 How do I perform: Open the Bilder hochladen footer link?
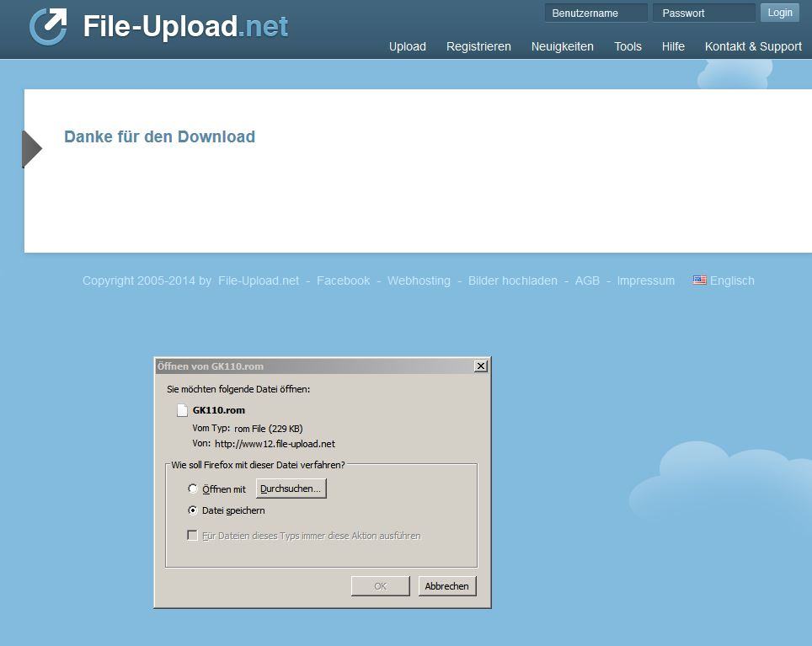click(513, 280)
